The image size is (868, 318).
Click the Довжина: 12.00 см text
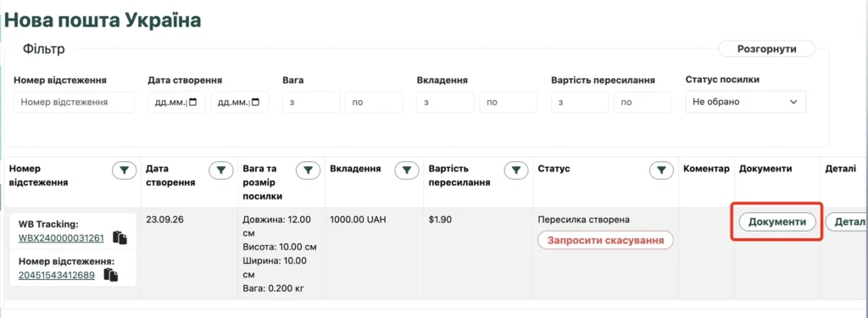tap(277, 226)
